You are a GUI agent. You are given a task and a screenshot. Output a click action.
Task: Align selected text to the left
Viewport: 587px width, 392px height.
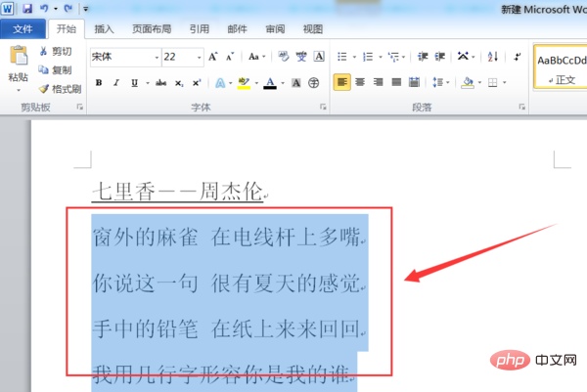pyautogui.click(x=341, y=82)
